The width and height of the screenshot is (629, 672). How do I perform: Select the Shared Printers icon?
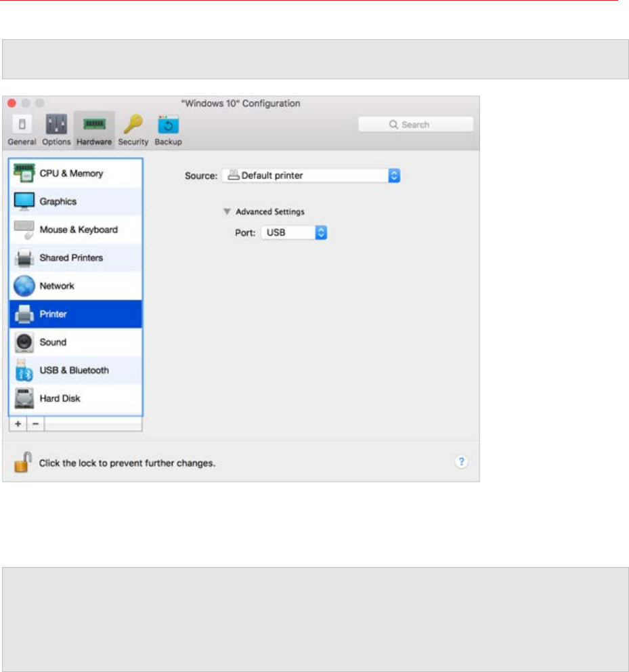[24, 258]
